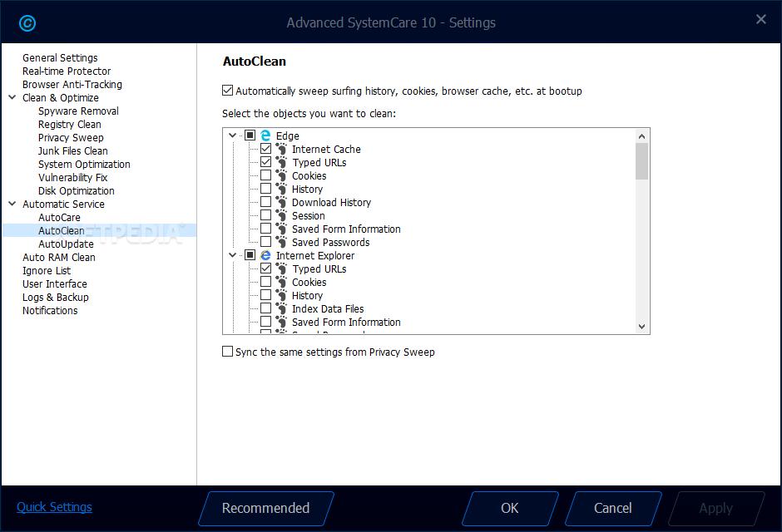
Task: Uncheck Edge Internet Cache
Action: [x=266, y=149]
